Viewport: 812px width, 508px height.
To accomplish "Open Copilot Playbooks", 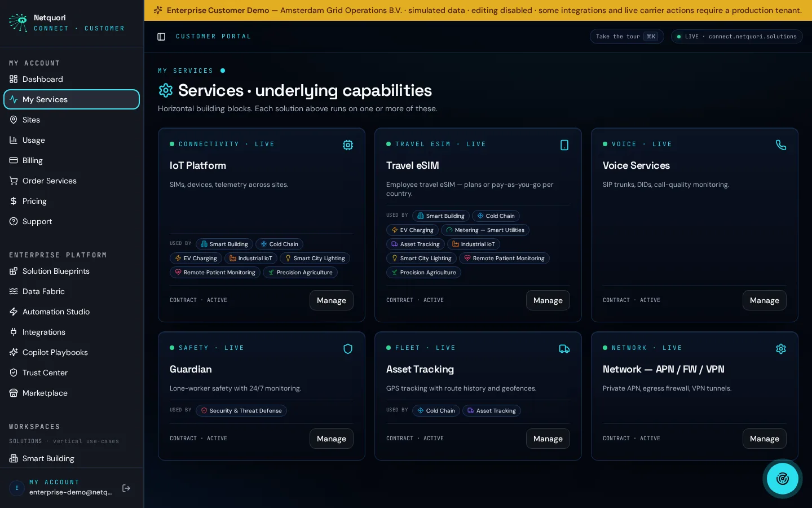I will [72, 352].
